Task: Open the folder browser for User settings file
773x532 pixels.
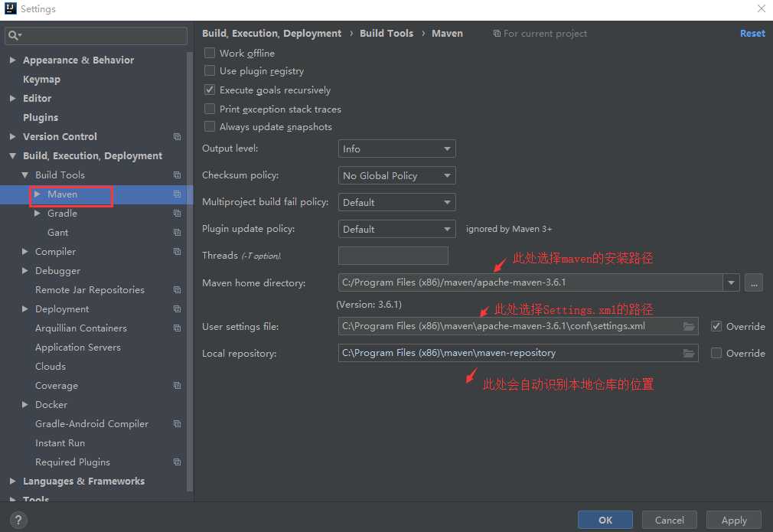Action: point(689,326)
